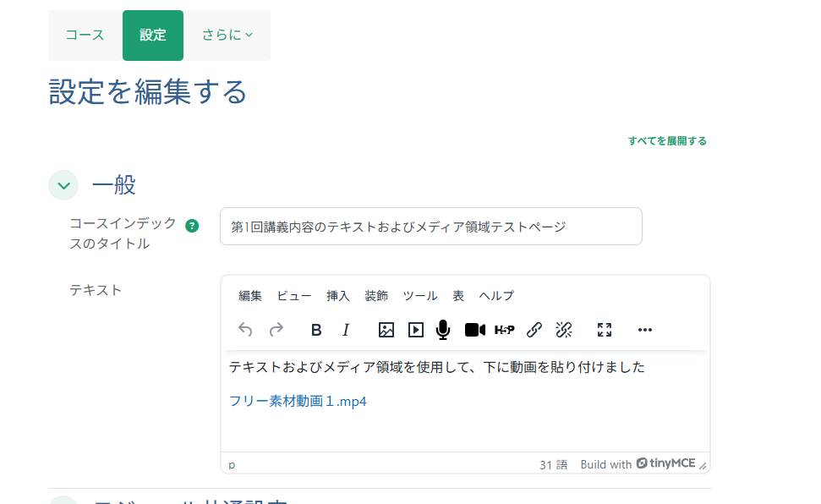Open the embed media tool
821x504 pixels.
(415, 330)
